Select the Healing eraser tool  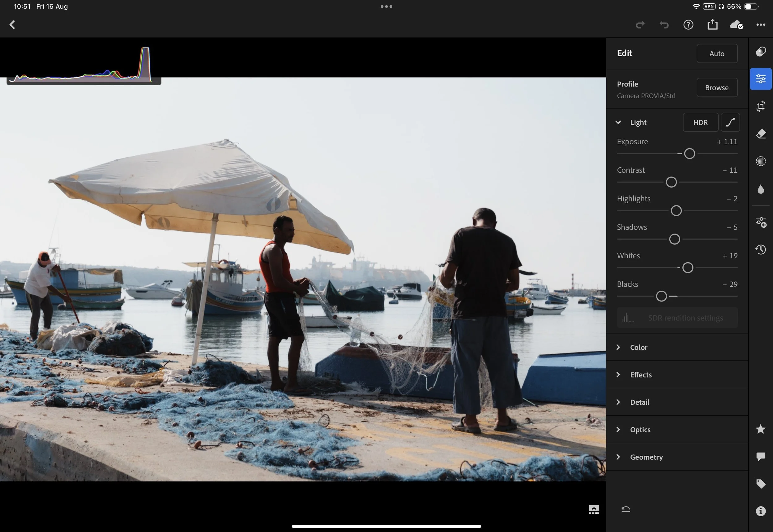[x=760, y=134]
